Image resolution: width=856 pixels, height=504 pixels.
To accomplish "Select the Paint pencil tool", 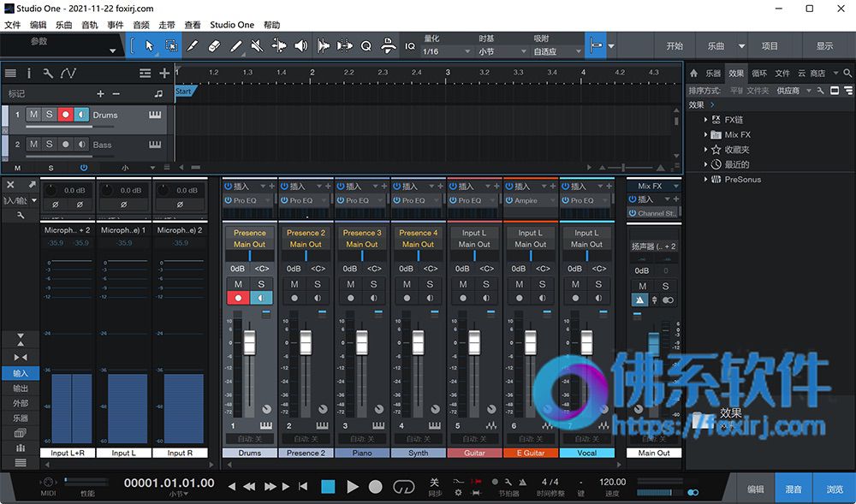I will (x=236, y=46).
